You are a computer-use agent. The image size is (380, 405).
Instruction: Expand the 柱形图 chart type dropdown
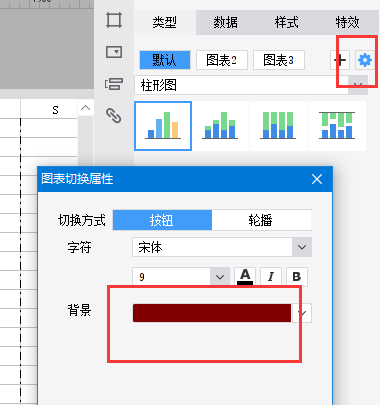point(358,85)
